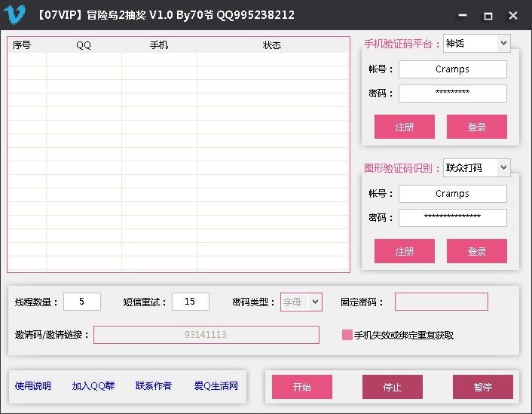Expand the 图形验证码识别 dropdown showing 联众打码

[x=476, y=167]
